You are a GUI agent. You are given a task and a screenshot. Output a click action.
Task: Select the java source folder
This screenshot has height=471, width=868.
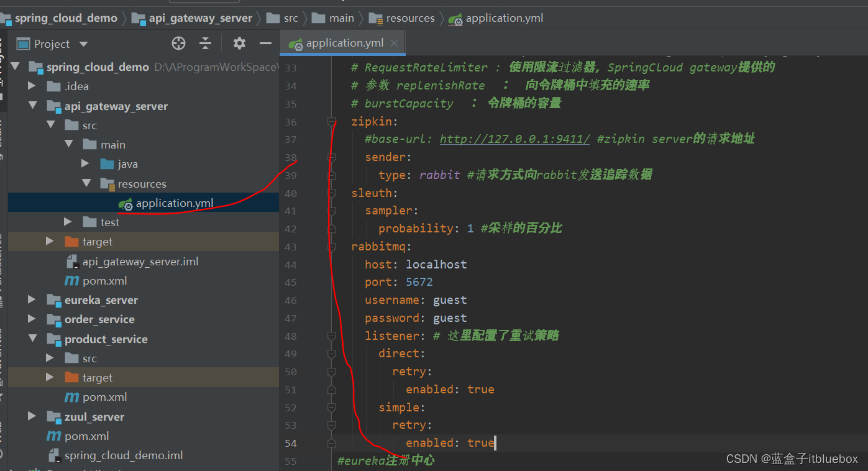(128, 164)
